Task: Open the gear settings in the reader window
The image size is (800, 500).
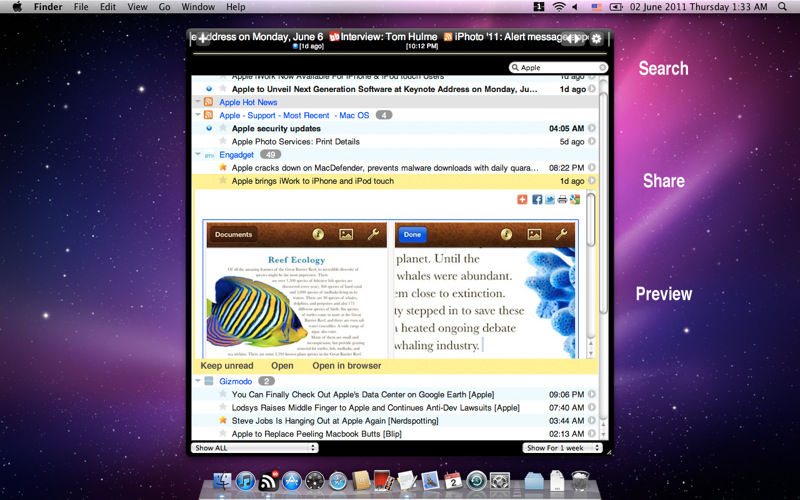Action: [596, 39]
